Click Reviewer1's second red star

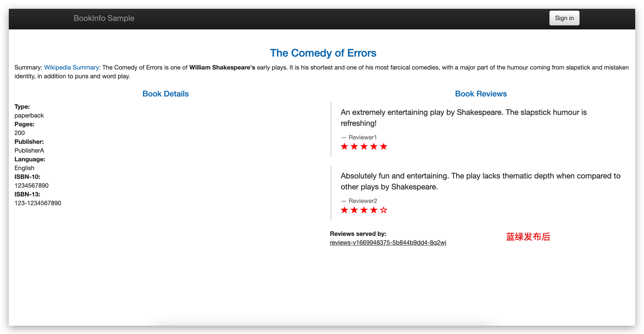[x=354, y=147]
